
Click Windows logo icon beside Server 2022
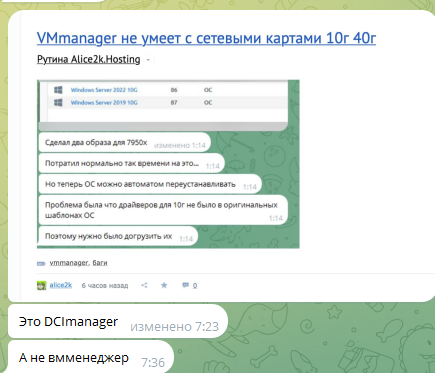pyautogui.click(x=58, y=90)
